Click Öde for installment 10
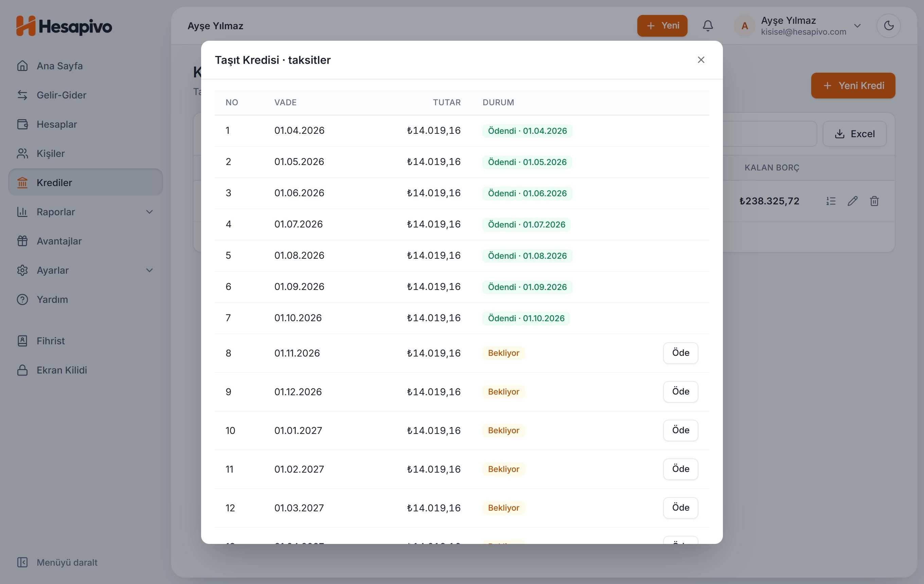 coord(680,430)
